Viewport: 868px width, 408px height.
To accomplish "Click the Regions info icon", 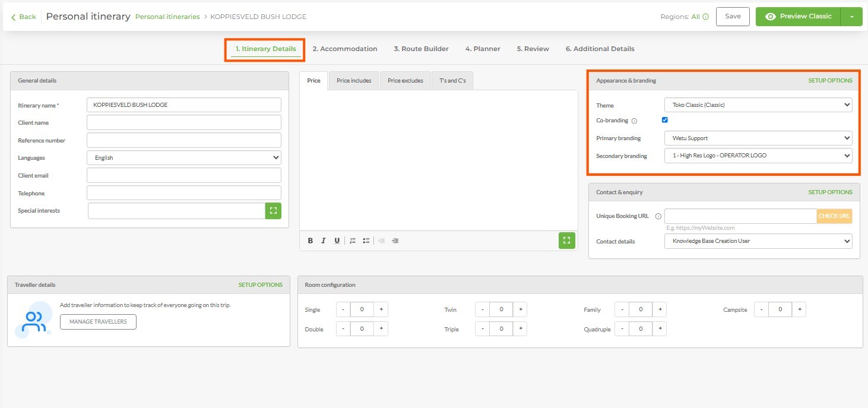I will (x=705, y=17).
